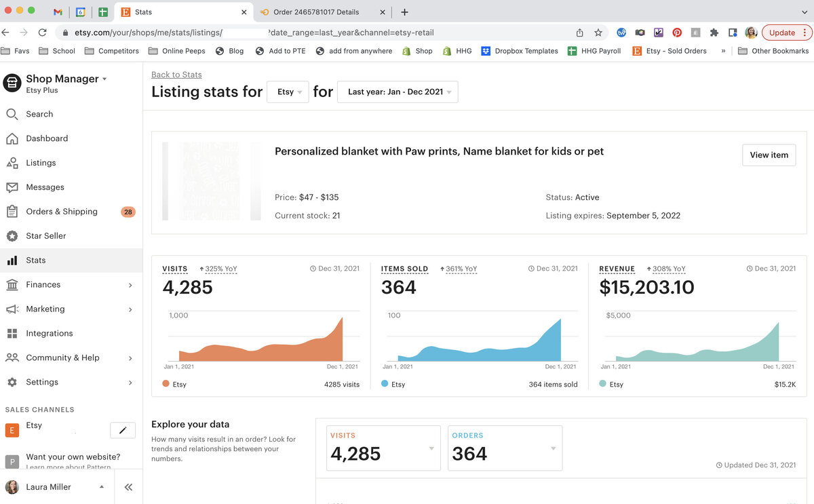Click the pencil edit button beside Etsy channel
This screenshot has height=504, width=814.
pos(123,430)
